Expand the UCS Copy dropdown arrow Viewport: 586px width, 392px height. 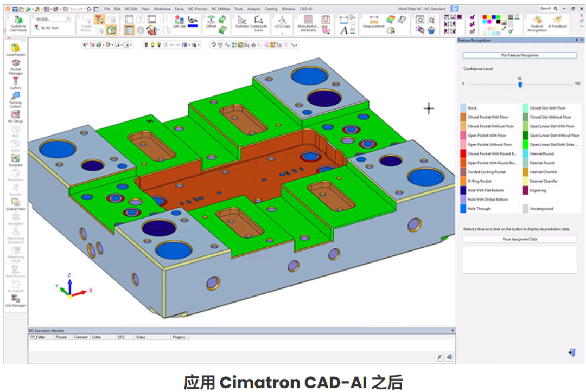tap(282, 33)
